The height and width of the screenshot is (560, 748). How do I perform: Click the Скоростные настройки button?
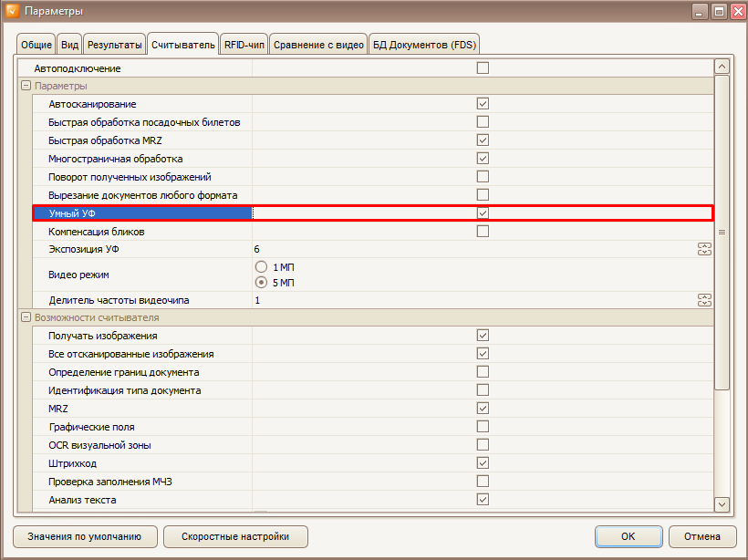coord(235,536)
